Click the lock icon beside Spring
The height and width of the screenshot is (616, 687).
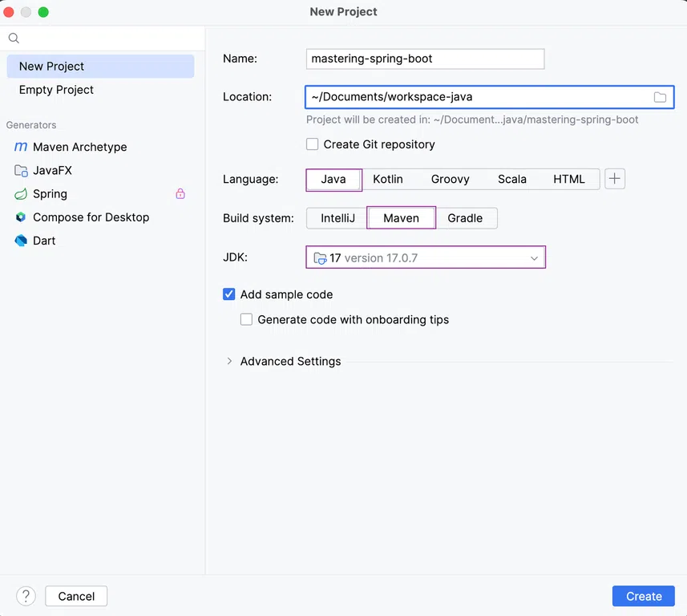(x=180, y=194)
